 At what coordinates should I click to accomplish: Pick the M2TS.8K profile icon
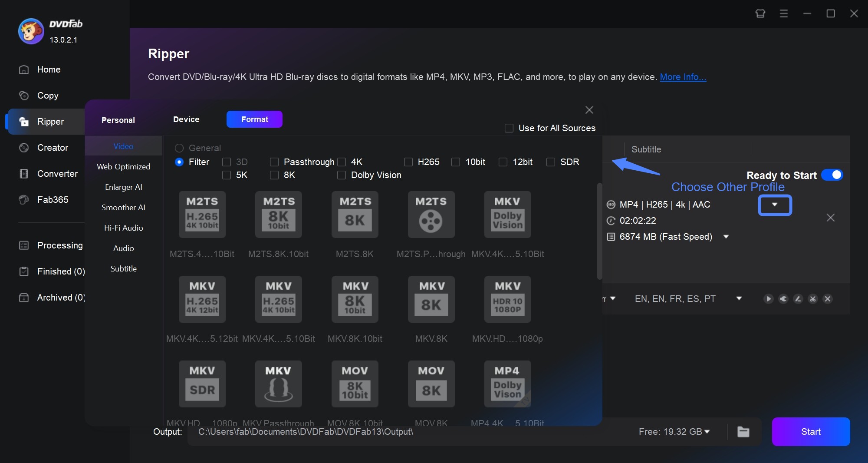pyautogui.click(x=355, y=215)
